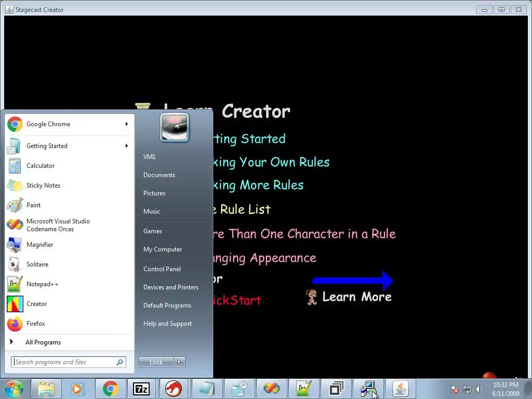Open Windows Explorer from taskbar

(x=46, y=389)
